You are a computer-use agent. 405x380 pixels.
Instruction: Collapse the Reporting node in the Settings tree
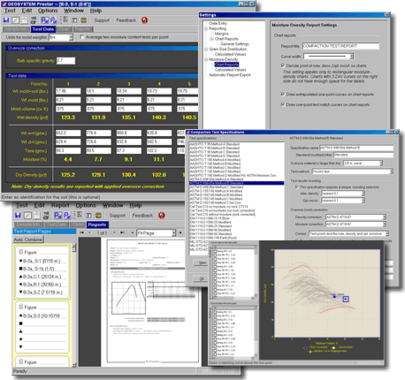pos(206,29)
